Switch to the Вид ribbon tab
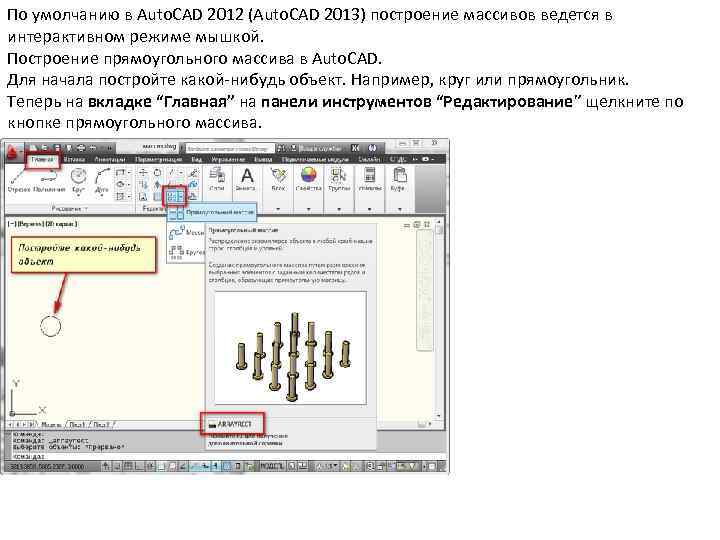 tap(197, 159)
